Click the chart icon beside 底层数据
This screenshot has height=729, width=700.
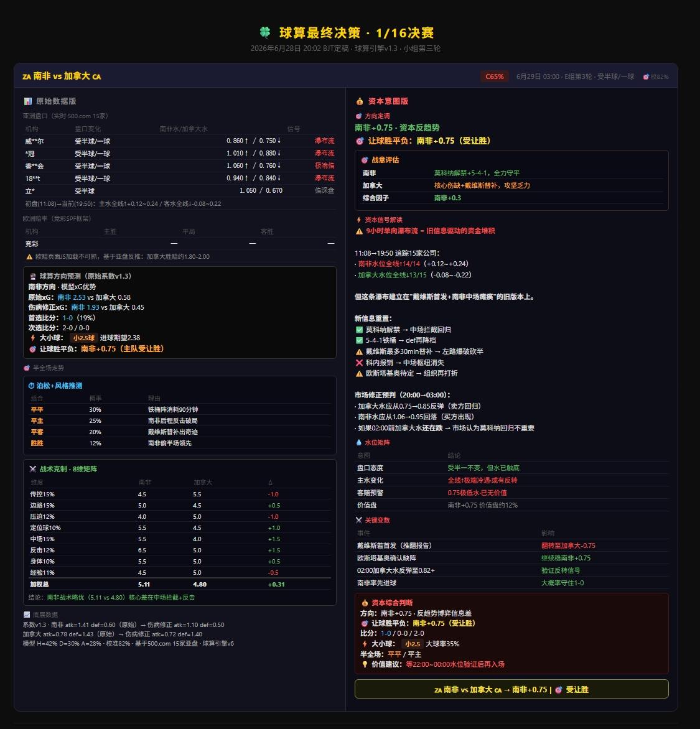click(x=27, y=615)
